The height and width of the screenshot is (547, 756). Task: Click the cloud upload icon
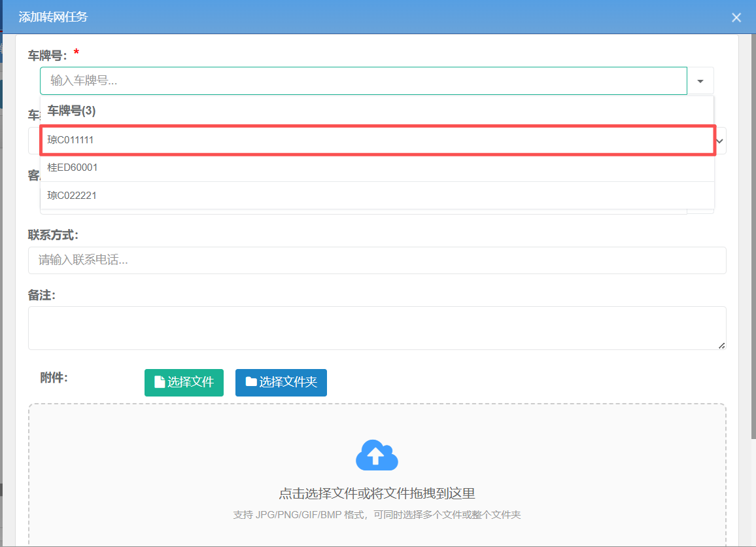coord(377,455)
